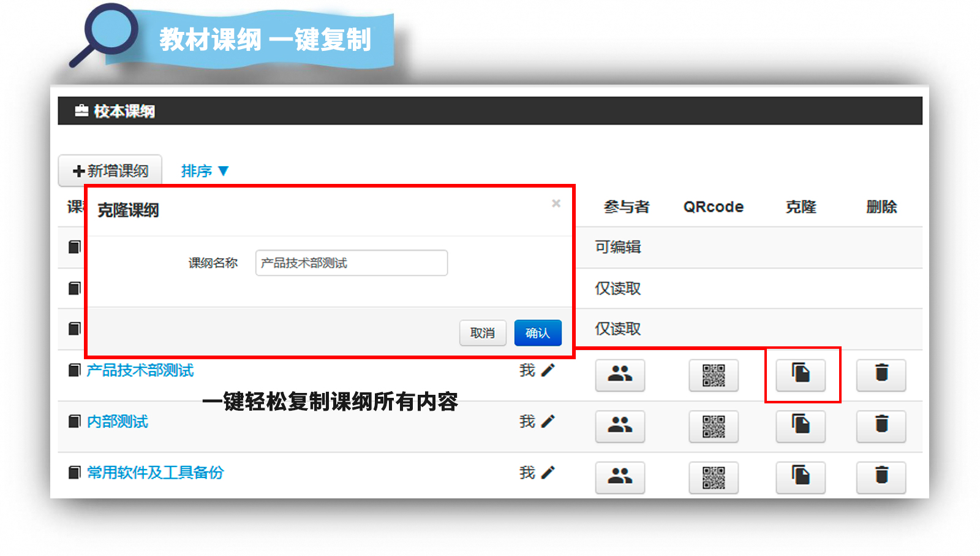Click the clone icon for 产品技术部测试
The width and height of the screenshot is (980, 556).
click(800, 374)
